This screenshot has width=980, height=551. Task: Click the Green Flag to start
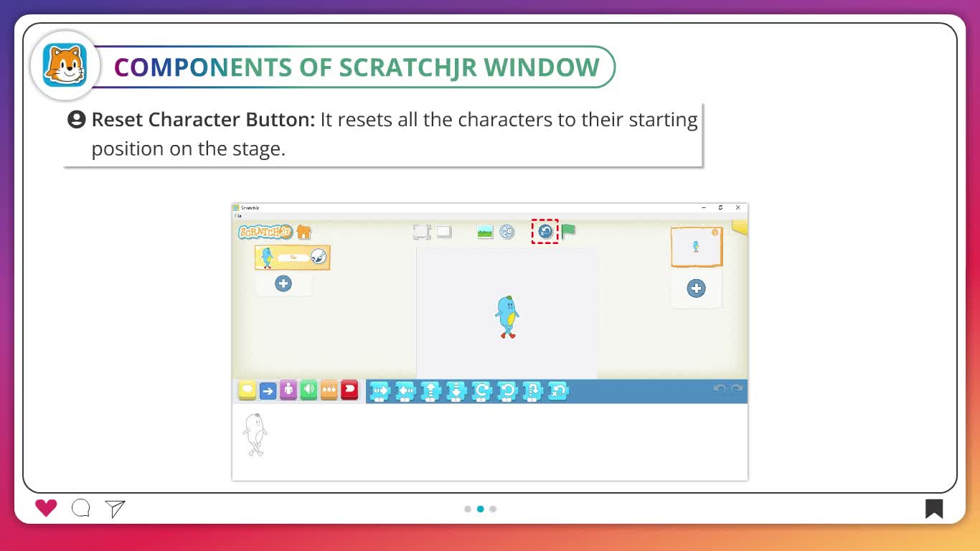pyautogui.click(x=568, y=231)
